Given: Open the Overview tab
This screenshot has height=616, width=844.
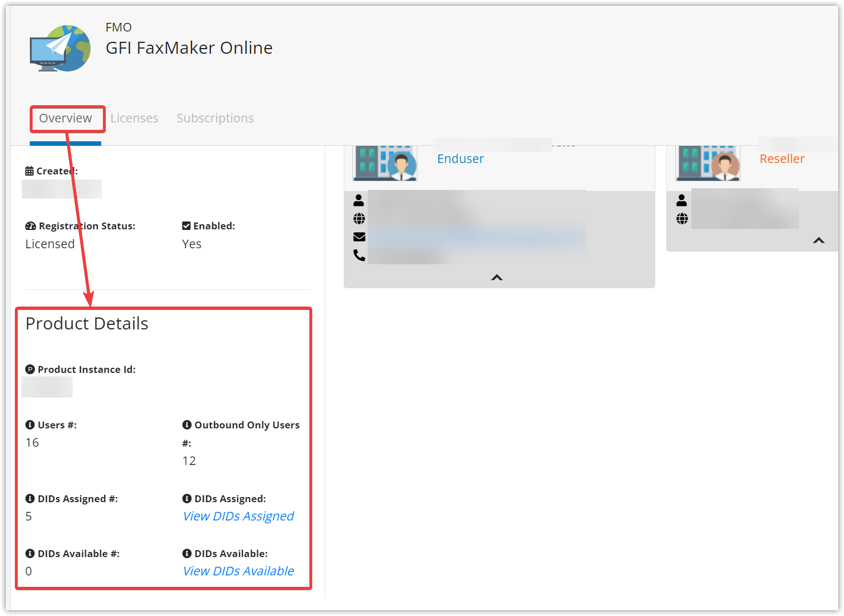Looking at the screenshot, I should pos(65,118).
